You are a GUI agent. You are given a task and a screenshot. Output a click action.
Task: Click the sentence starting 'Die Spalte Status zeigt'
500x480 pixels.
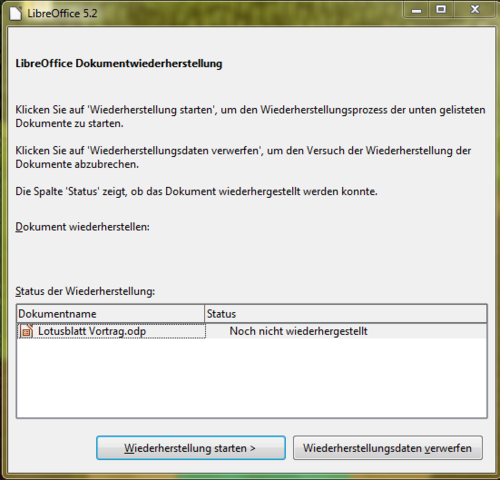pos(196,192)
